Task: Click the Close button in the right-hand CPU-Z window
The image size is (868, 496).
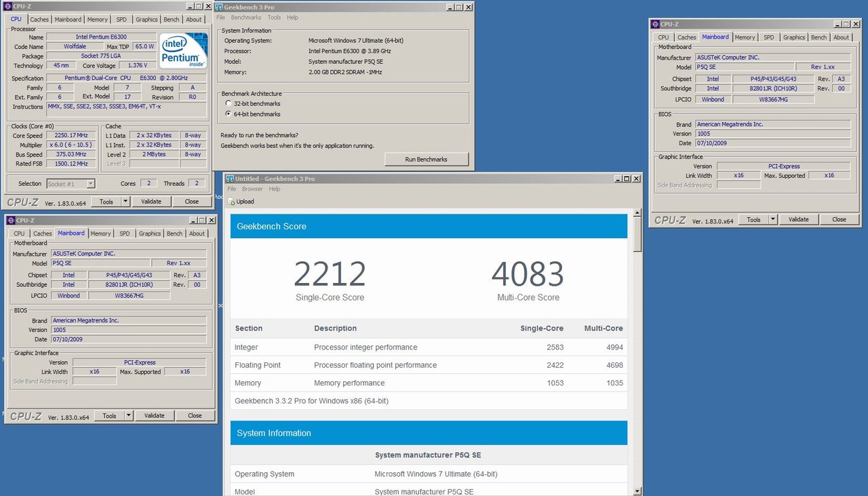Action: [840, 220]
